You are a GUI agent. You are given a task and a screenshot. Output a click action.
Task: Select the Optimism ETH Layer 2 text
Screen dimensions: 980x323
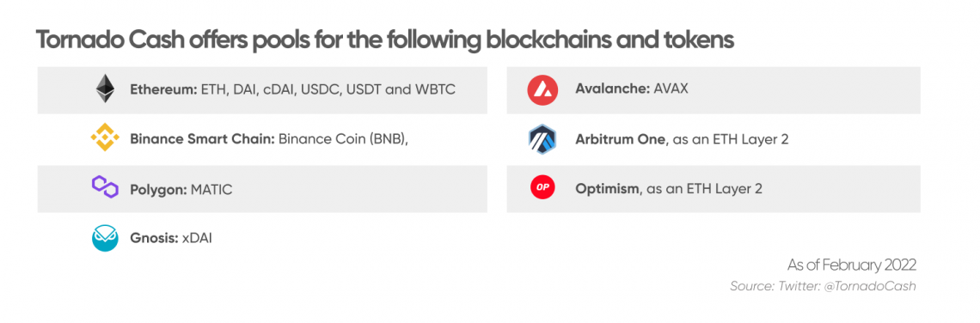669,188
